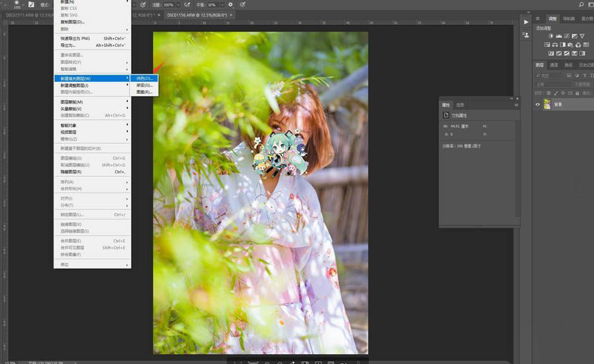Viewport: 594px width, 364px height.
Task: Switch to the 信息 panel tab
Action: pyautogui.click(x=460, y=105)
